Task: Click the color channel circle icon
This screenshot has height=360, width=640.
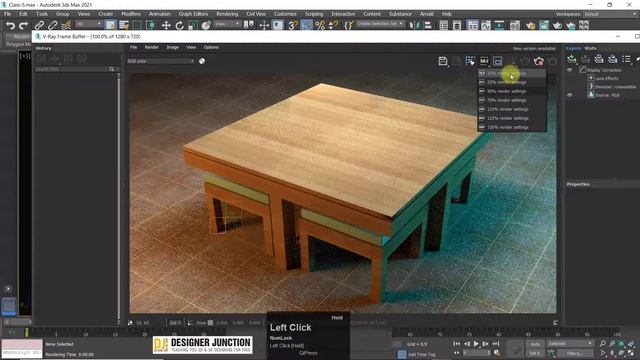Action: coord(202,61)
